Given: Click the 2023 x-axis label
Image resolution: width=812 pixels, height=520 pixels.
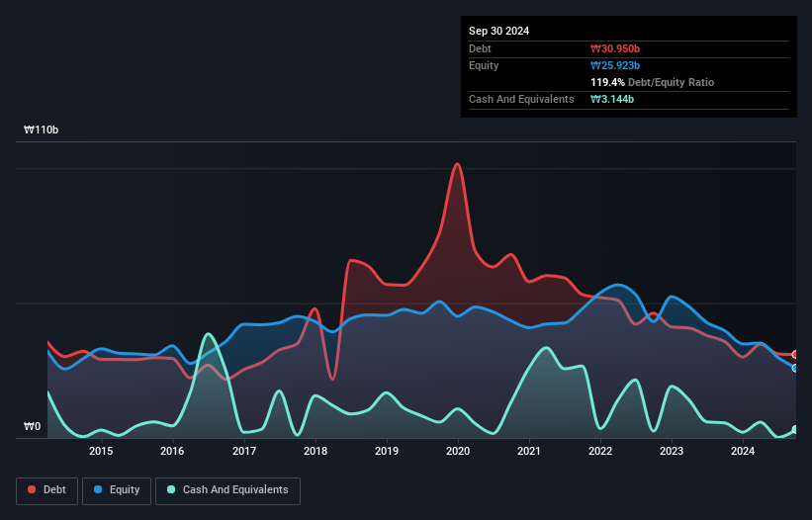Looking at the screenshot, I should [672, 451].
